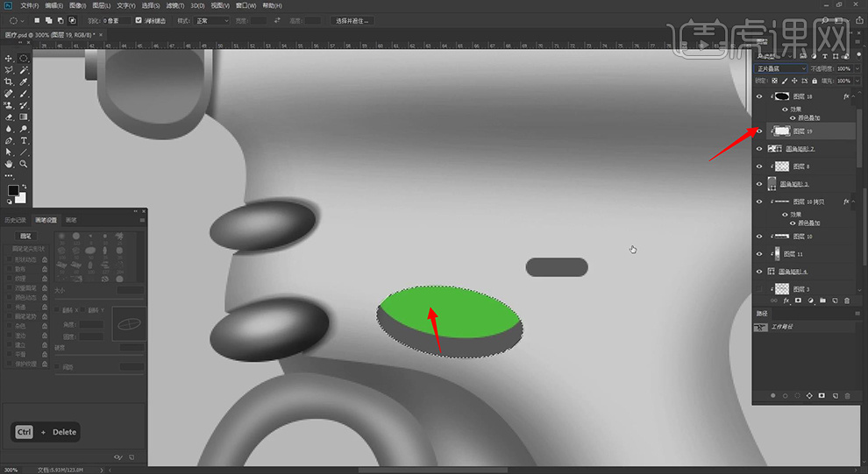Viewport: 868px width, 474px height.
Task: Create a new adjustment layer
Action: pos(810,301)
